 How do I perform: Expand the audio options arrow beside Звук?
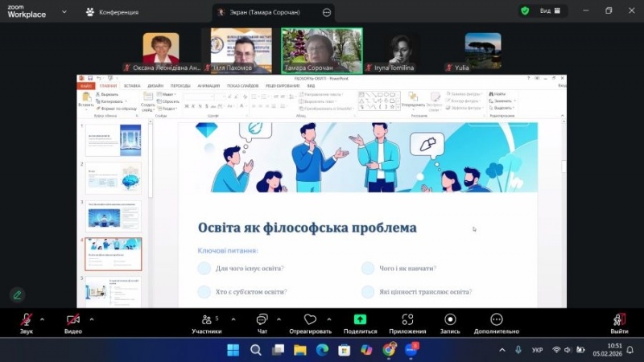tap(44, 318)
